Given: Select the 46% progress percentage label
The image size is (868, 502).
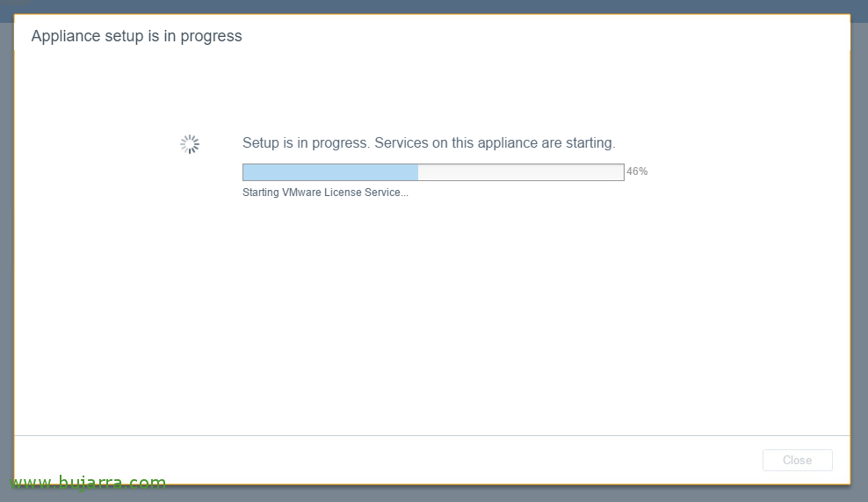Looking at the screenshot, I should [637, 171].
